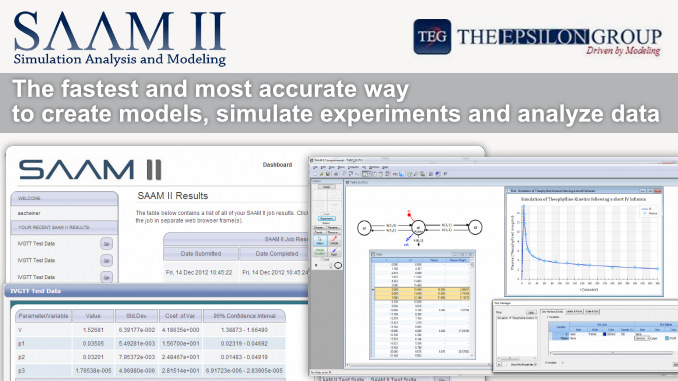The width and height of the screenshot is (678, 381).
Task: Click the data table vertical scrollbar
Action: pyautogui.click(x=472, y=307)
